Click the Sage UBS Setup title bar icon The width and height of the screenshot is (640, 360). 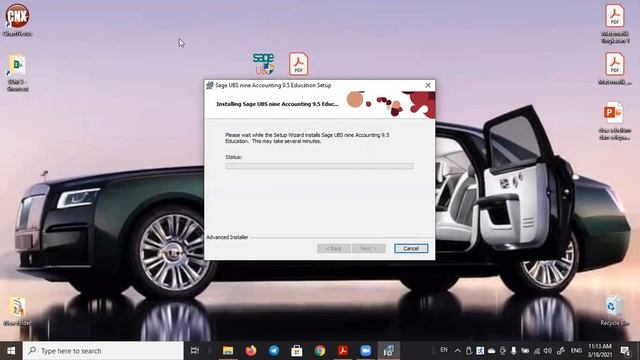(x=210, y=85)
